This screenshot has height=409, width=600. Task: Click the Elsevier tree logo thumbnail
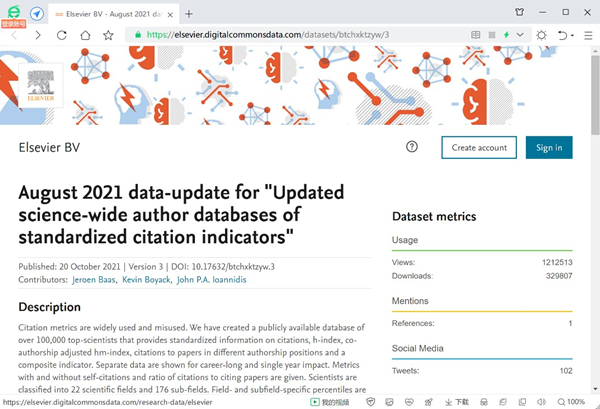click(x=41, y=85)
